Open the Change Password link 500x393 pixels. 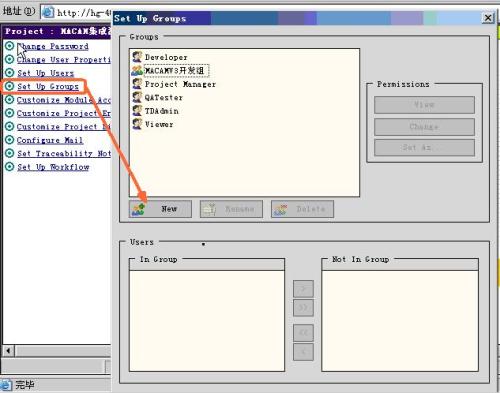pos(53,46)
